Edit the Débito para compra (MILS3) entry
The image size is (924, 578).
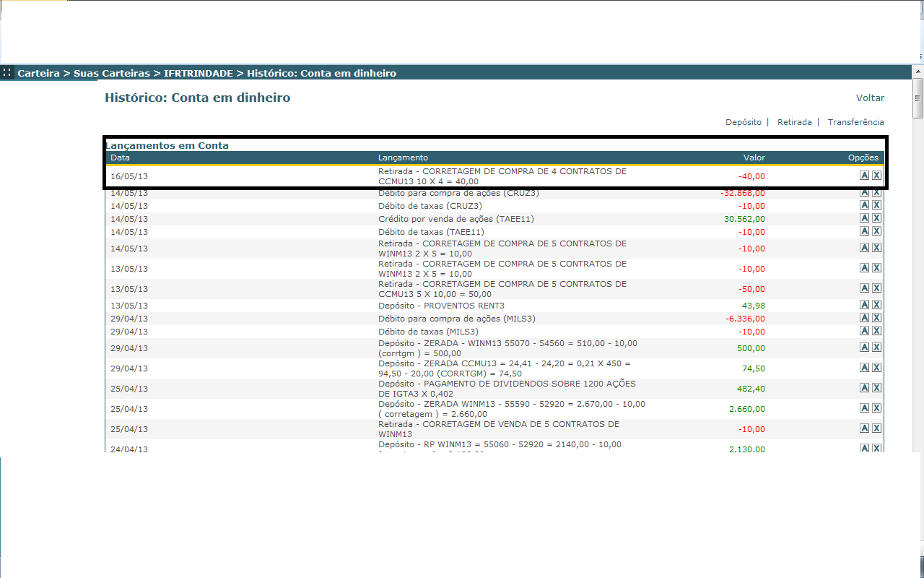click(864, 318)
